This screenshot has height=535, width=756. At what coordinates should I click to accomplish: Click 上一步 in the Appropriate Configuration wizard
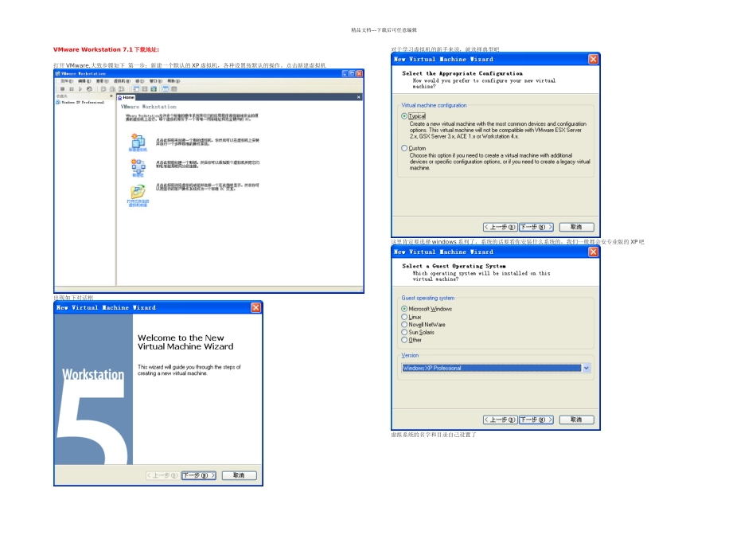500,227
